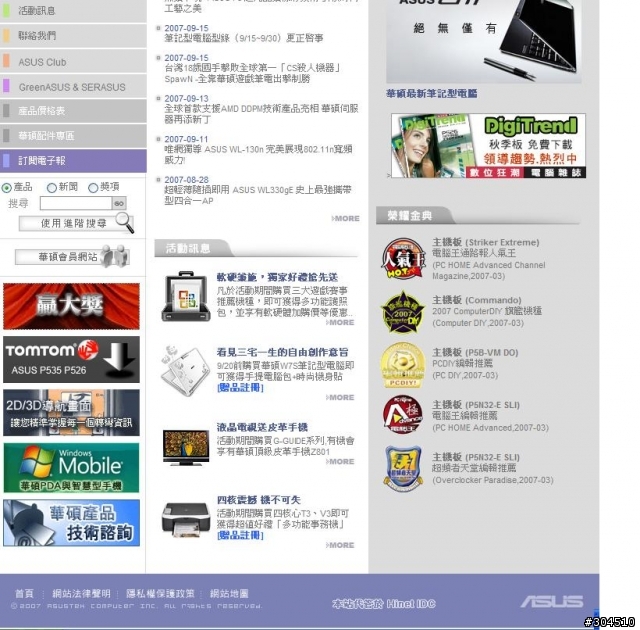Open the 訂閱電子報 sidebar menu item
Viewport: 640px width, 630px height.
click(73, 160)
